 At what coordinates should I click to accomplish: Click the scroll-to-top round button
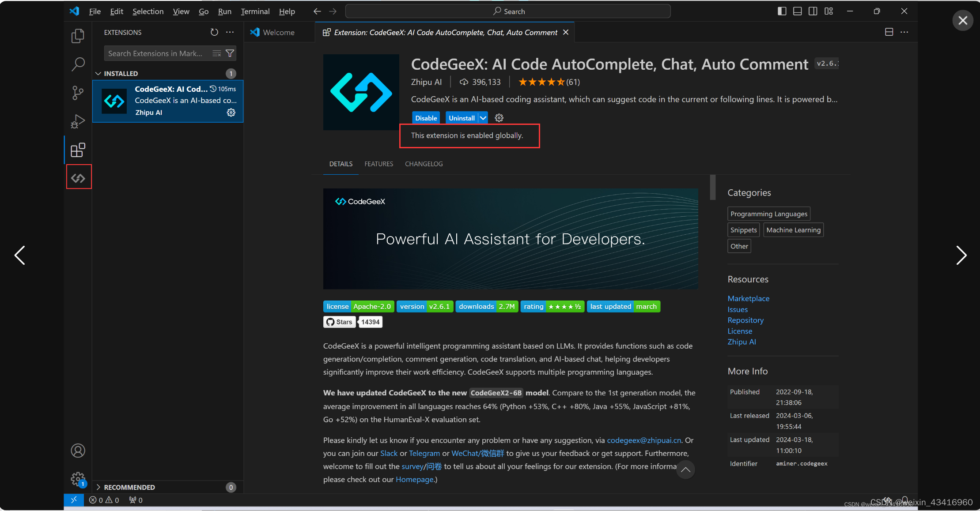pyautogui.click(x=685, y=470)
